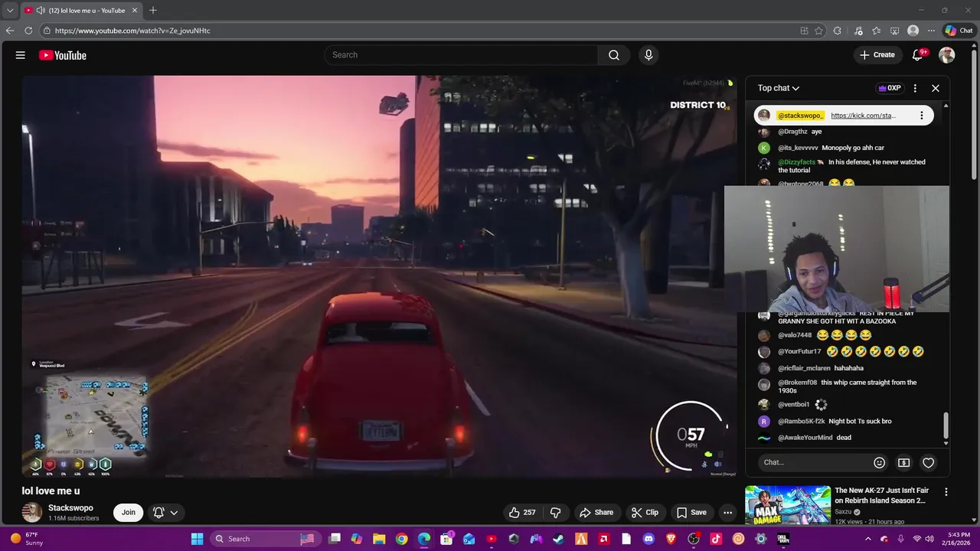Go back to the previous page
This screenshot has width=980, height=551.
pyautogui.click(x=10, y=31)
